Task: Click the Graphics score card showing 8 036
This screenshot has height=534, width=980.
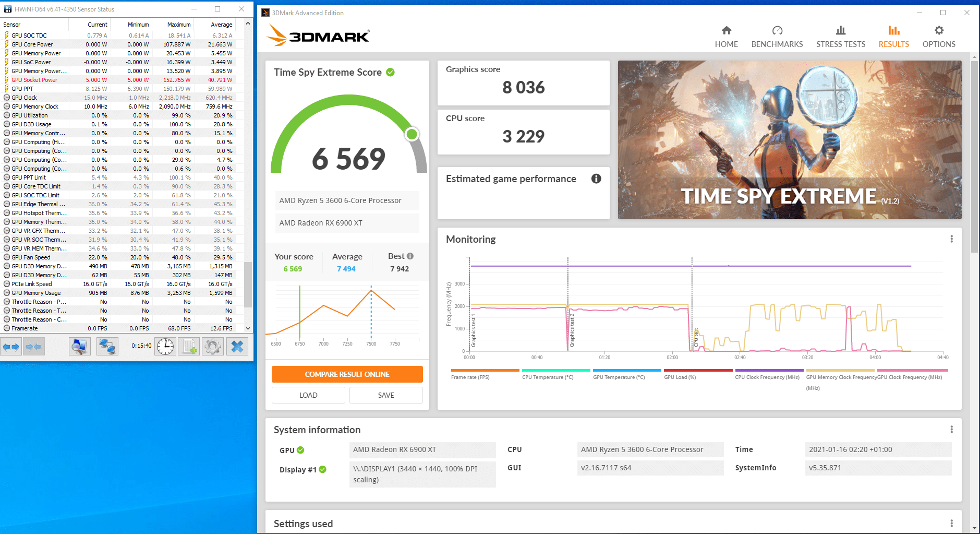Action: tap(524, 83)
